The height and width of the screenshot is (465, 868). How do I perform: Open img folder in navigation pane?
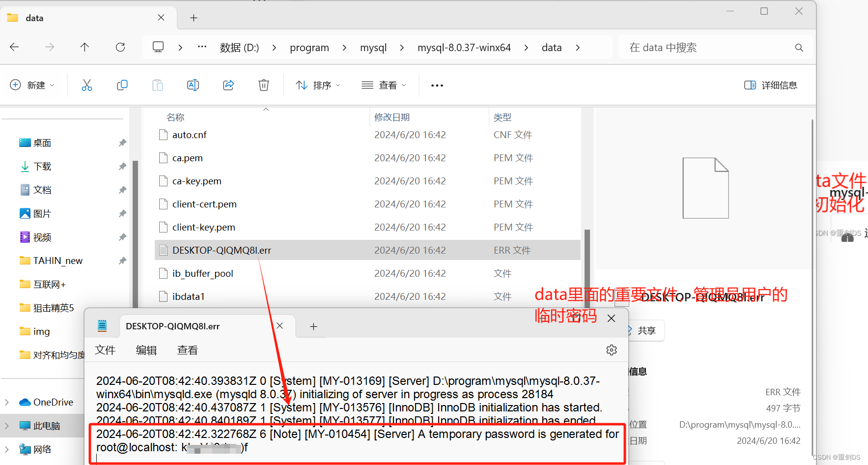coord(41,332)
